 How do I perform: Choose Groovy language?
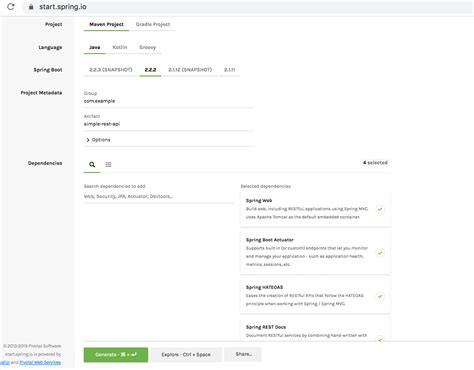[147, 47]
